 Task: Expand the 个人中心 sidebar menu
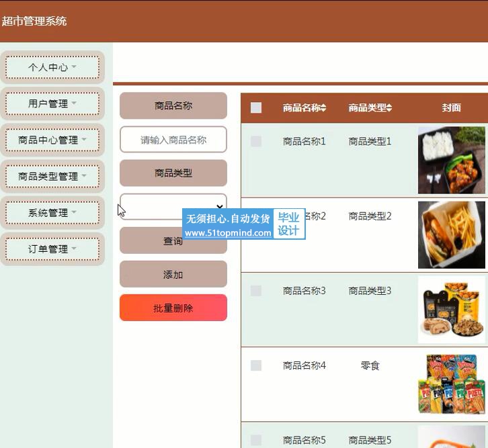[x=52, y=67]
